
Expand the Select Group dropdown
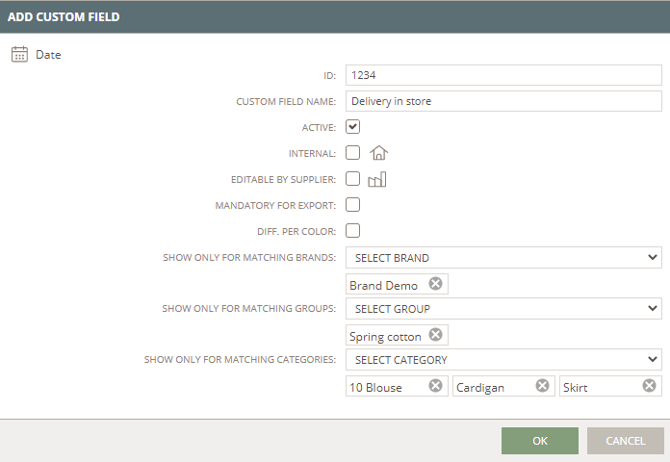[503, 309]
